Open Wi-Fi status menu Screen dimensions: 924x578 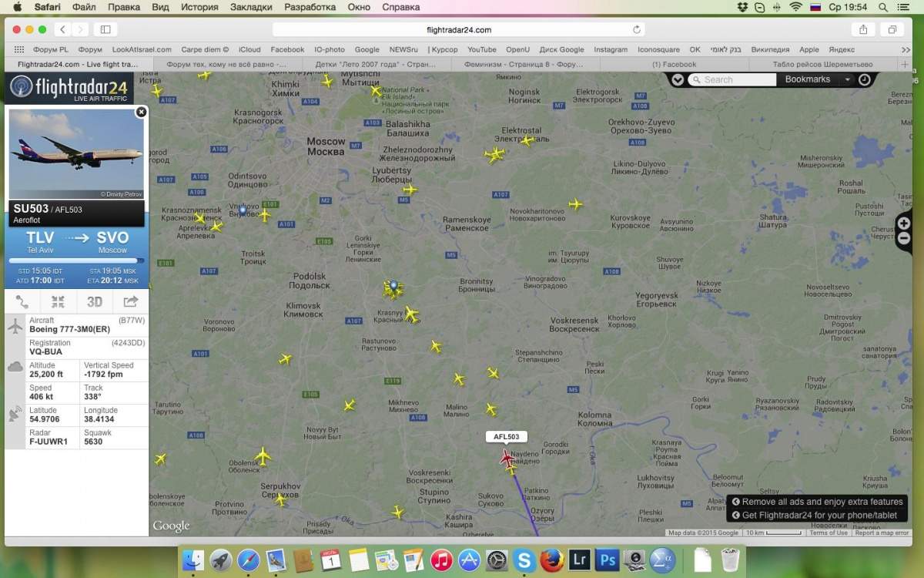795,7
